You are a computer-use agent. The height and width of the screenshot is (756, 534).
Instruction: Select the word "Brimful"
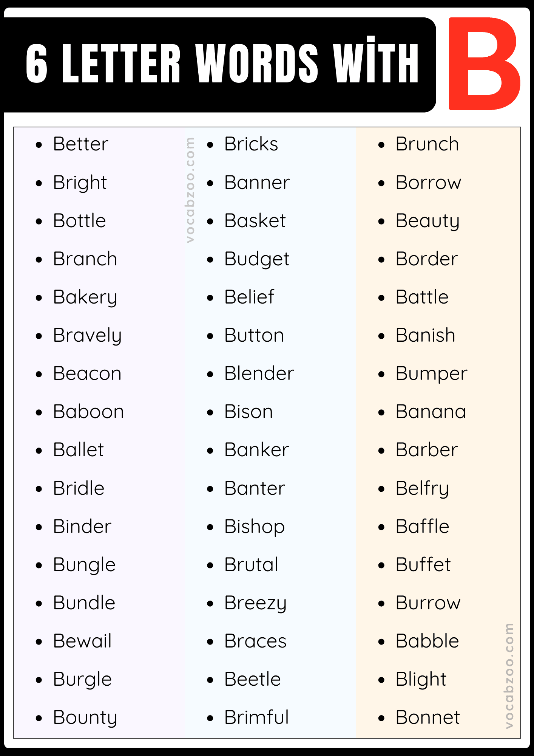pyautogui.click(x=256, y=717)
